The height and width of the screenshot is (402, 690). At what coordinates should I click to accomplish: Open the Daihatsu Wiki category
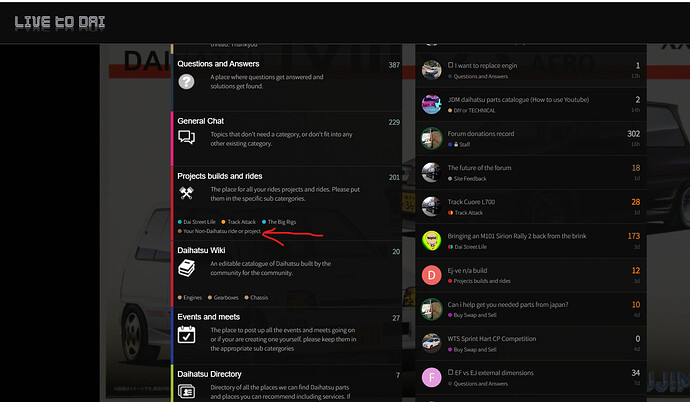[x=201, y=250]
